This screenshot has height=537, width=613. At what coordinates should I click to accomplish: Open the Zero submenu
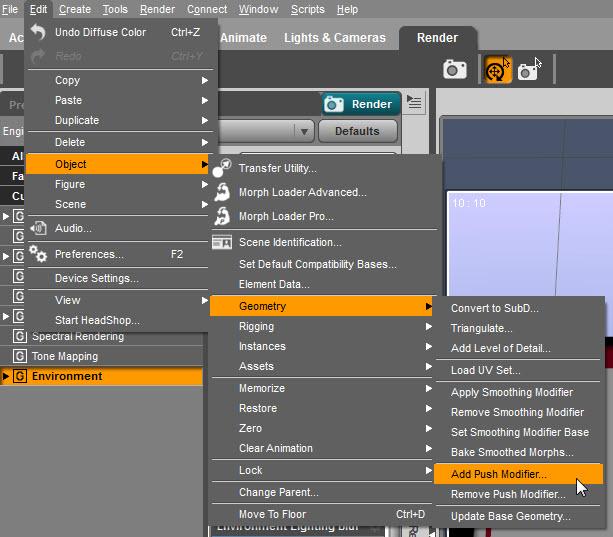322,428
